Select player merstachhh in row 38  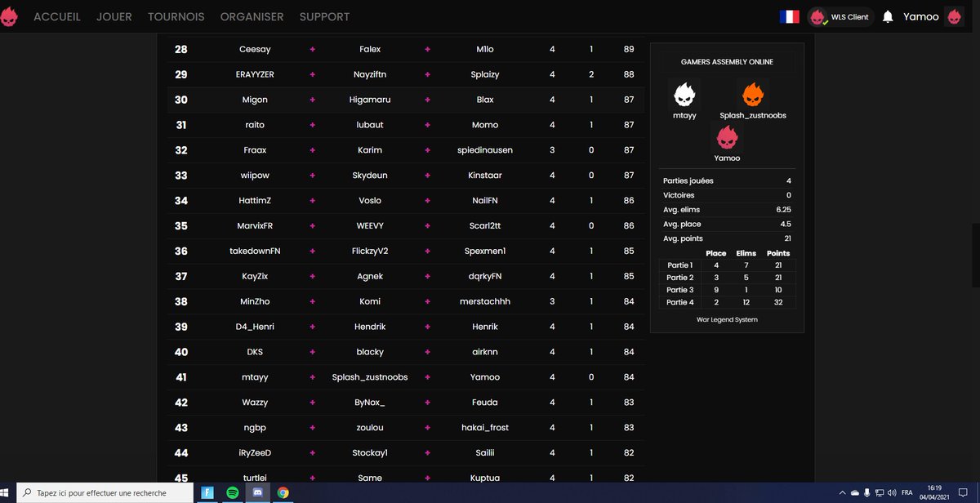pos(485,302)
